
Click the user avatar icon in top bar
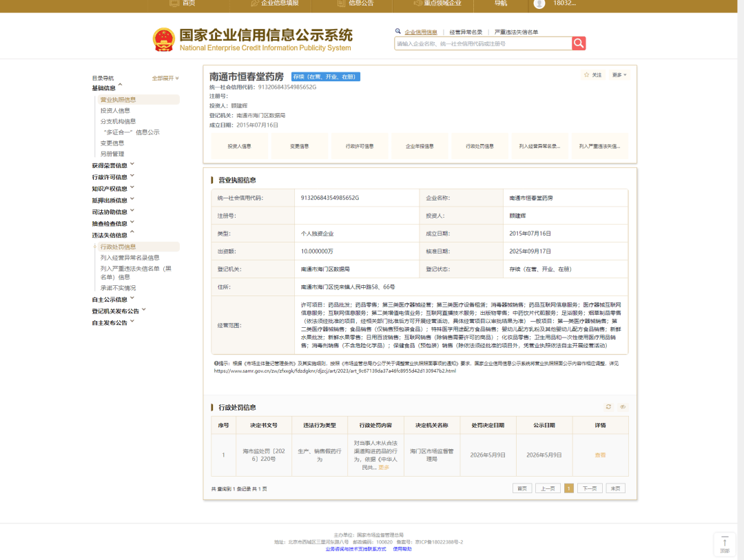point(539,4)
